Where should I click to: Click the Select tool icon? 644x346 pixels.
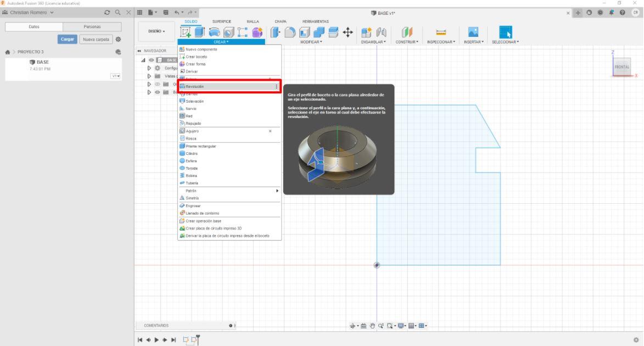point(506,32)
